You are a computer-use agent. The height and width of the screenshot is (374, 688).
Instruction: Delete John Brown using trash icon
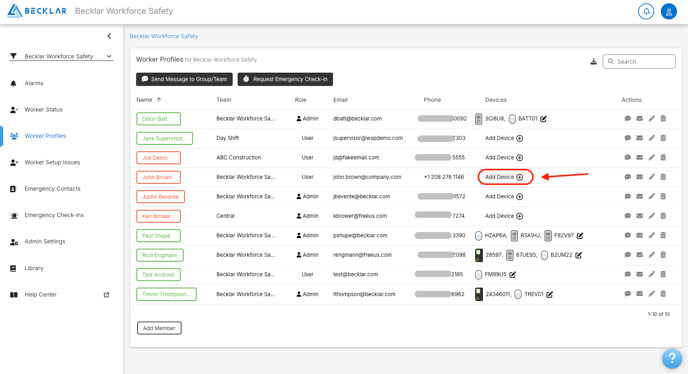[x=663, y=177]
